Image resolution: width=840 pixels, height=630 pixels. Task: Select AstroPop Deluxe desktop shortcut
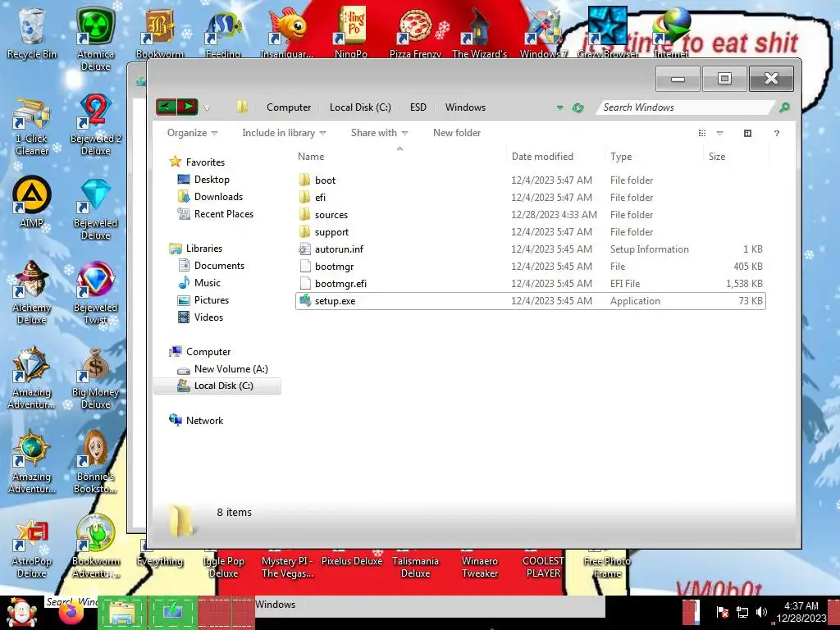pyautogui.click(x=31, y=549)
